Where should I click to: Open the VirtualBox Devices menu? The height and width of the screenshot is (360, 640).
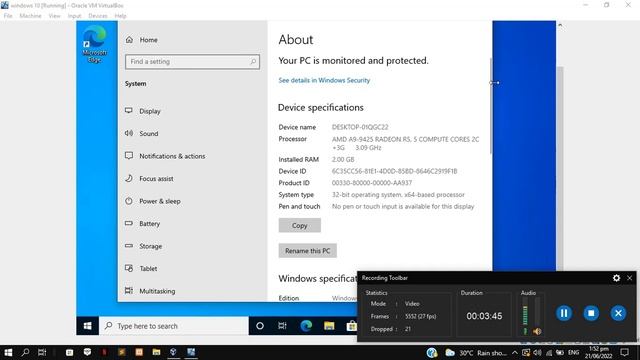[x=98, y=16]
